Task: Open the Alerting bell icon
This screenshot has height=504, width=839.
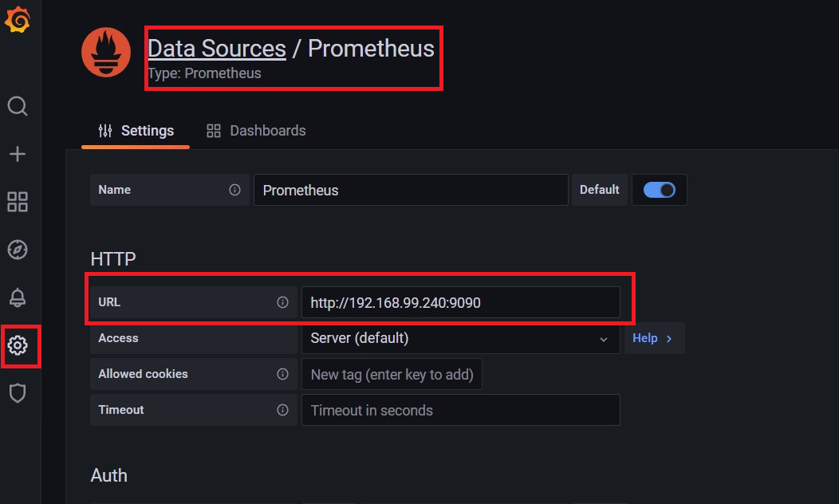Action: (18, 297)
